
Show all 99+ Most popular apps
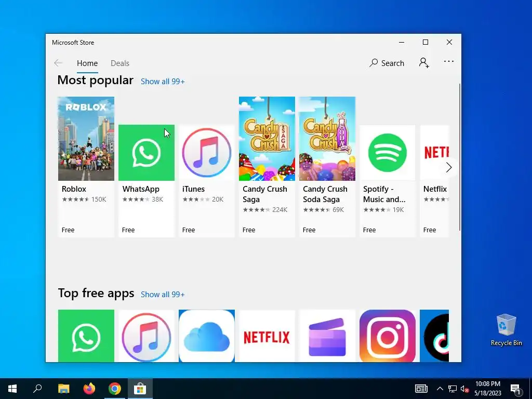click(163, 82)
